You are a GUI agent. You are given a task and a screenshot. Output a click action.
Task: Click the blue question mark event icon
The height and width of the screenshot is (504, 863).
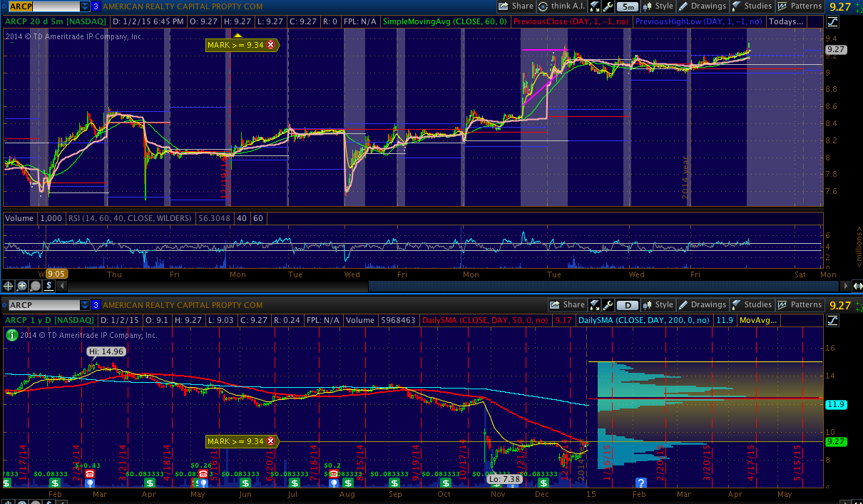(x=640, y=483)
